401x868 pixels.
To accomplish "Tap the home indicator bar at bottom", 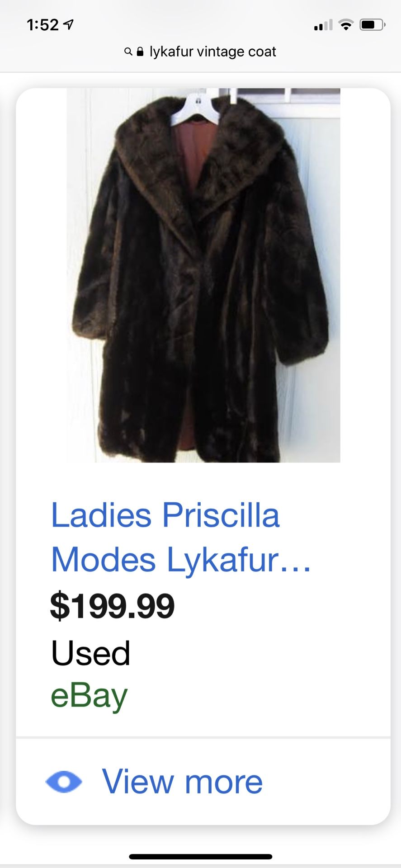I will coord(201,857).
